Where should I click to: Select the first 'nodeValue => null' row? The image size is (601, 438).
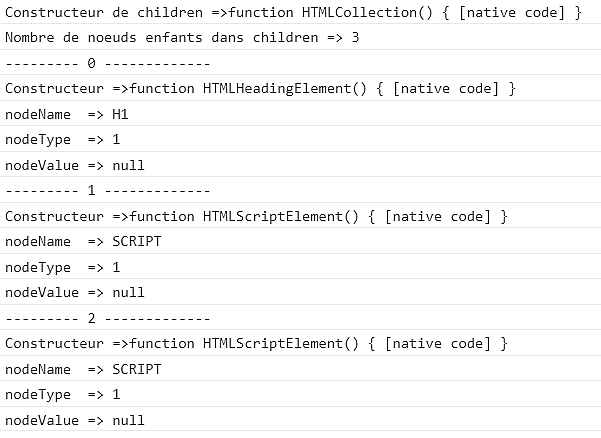(x=300, y=165)
